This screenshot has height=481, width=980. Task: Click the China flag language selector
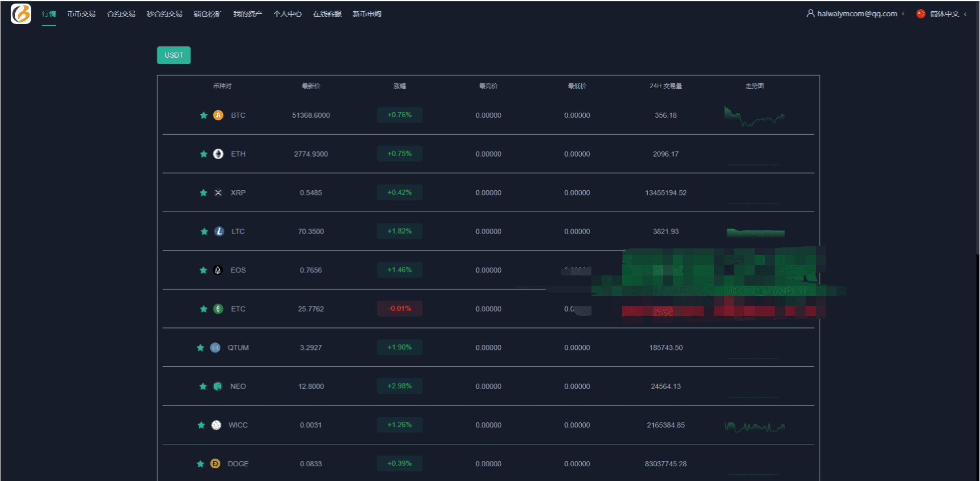tap(921, 14)
